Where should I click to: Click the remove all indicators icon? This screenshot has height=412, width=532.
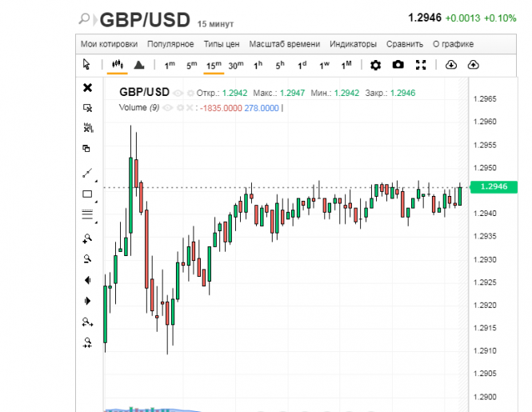click(88, 128)
